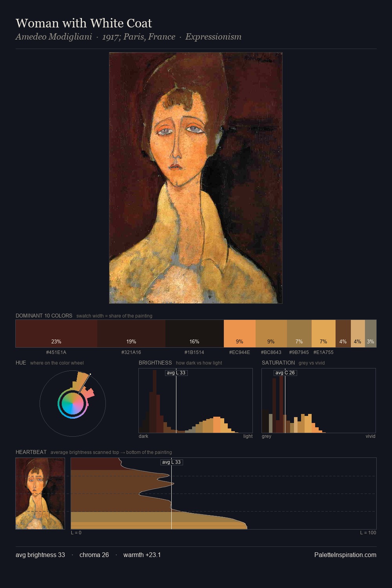Click the avg C 26 saturation label

(x=285, y=373)
